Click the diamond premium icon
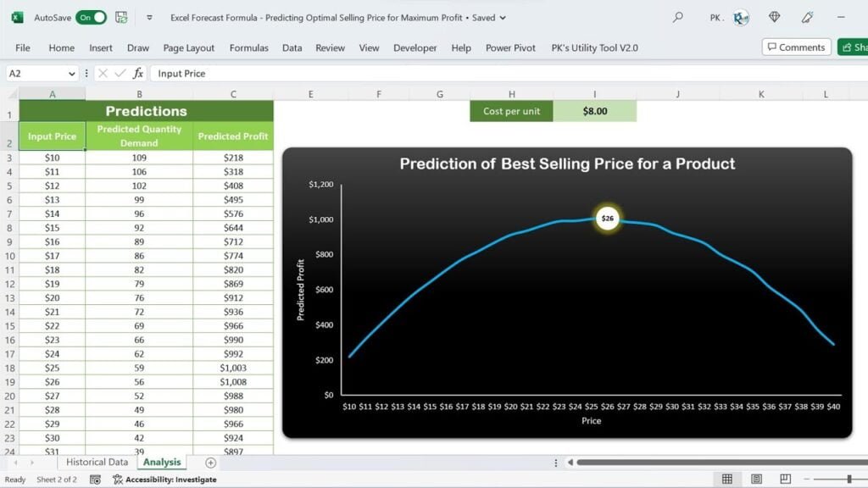This screenshot has width=868, height=488. click(x=774, y=17)
